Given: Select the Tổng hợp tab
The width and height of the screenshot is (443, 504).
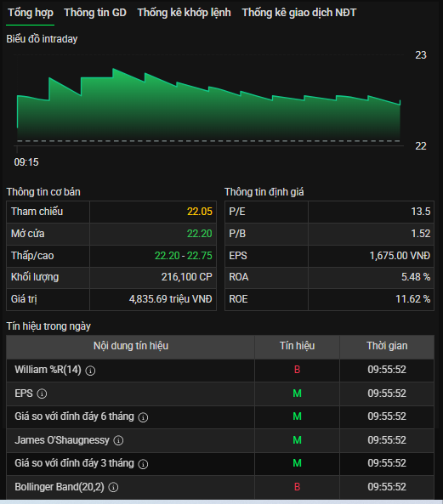Looking at the screenshot, I should (x=31, y=13).
